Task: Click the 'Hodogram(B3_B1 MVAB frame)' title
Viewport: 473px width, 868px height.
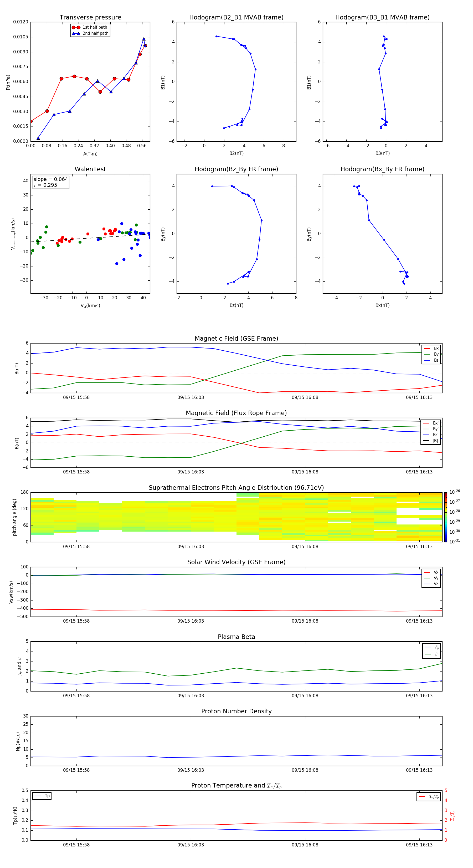Action: [x=382, y=17]
